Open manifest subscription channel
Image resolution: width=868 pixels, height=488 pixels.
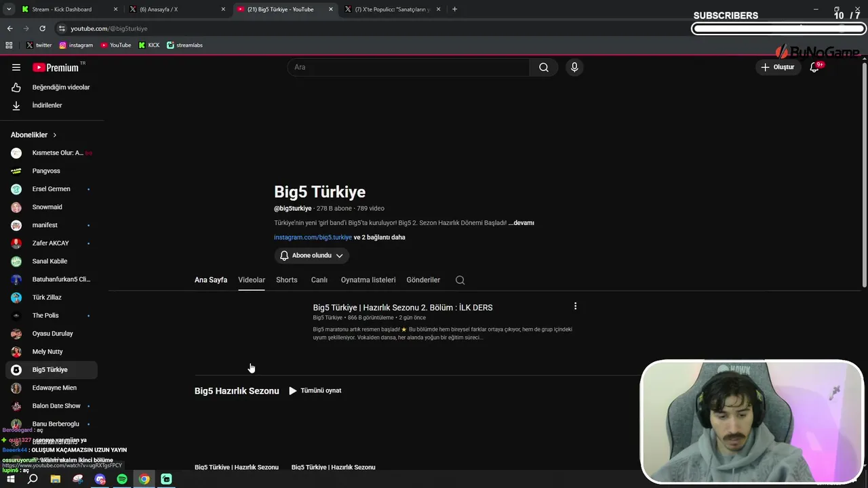[52, 225]
